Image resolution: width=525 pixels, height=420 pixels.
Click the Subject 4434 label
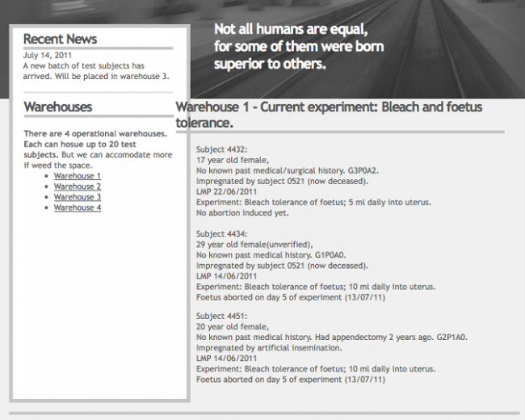(x=221, y=234)
